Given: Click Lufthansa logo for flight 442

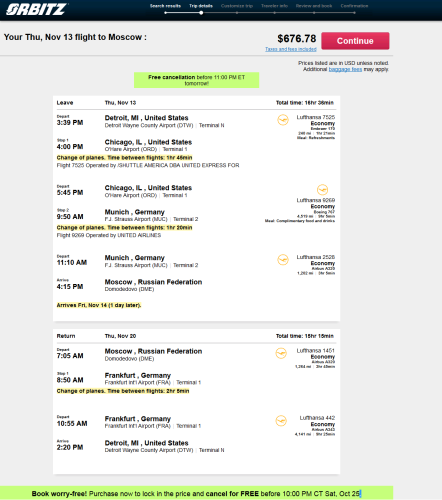Looking at the screenshot, I should point(281,420).
